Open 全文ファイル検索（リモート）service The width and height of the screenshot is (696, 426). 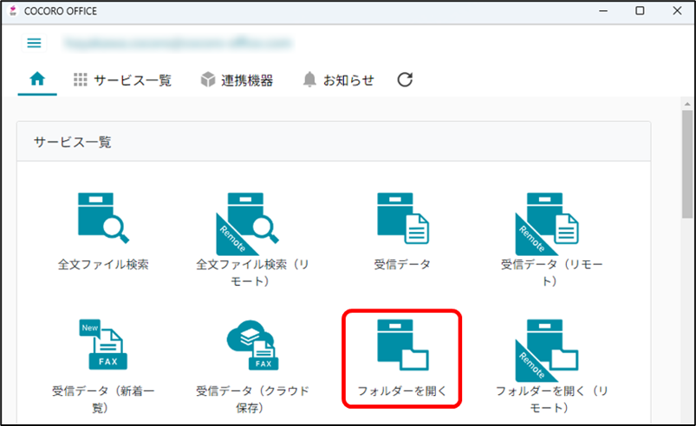[252, 240]
